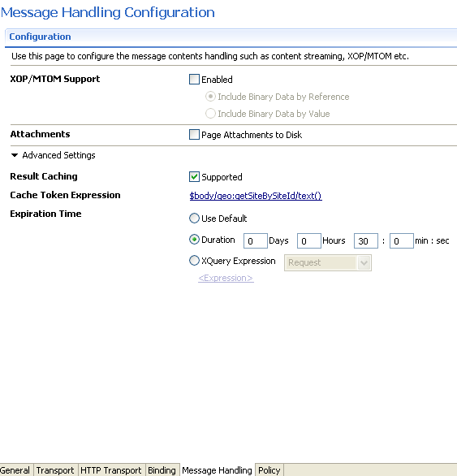Click the seconds duration field

[402, 241]
